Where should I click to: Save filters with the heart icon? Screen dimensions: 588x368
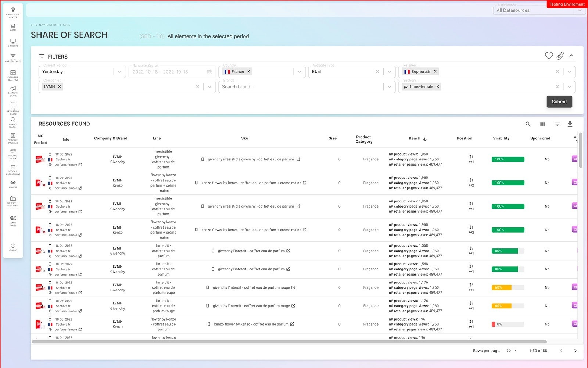point(549,56)
